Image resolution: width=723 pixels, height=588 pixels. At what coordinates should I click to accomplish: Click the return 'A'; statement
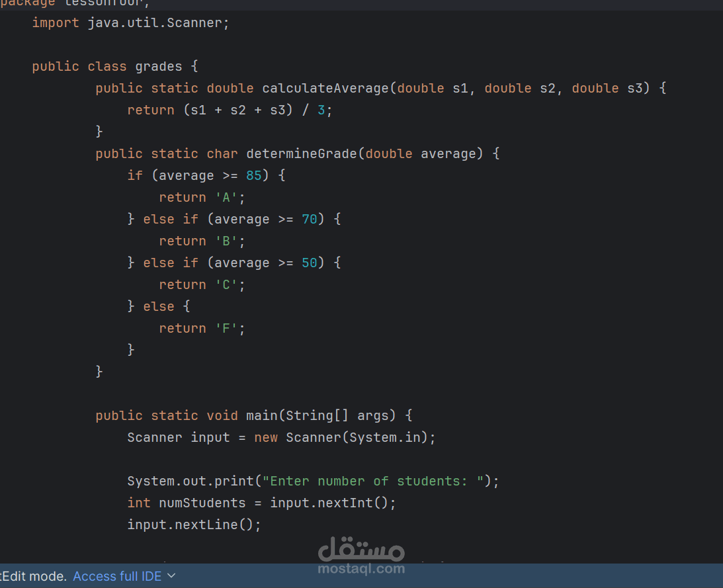[202, 197]
